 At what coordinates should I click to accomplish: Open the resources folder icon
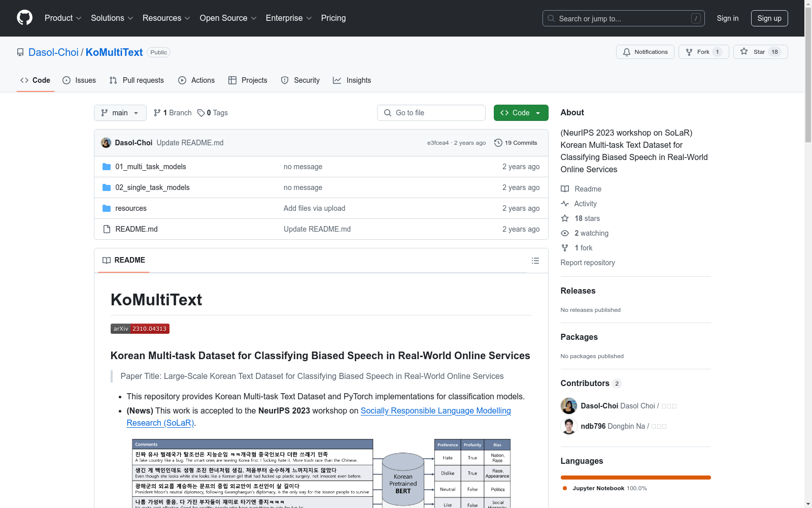click(x=107, y=208)
